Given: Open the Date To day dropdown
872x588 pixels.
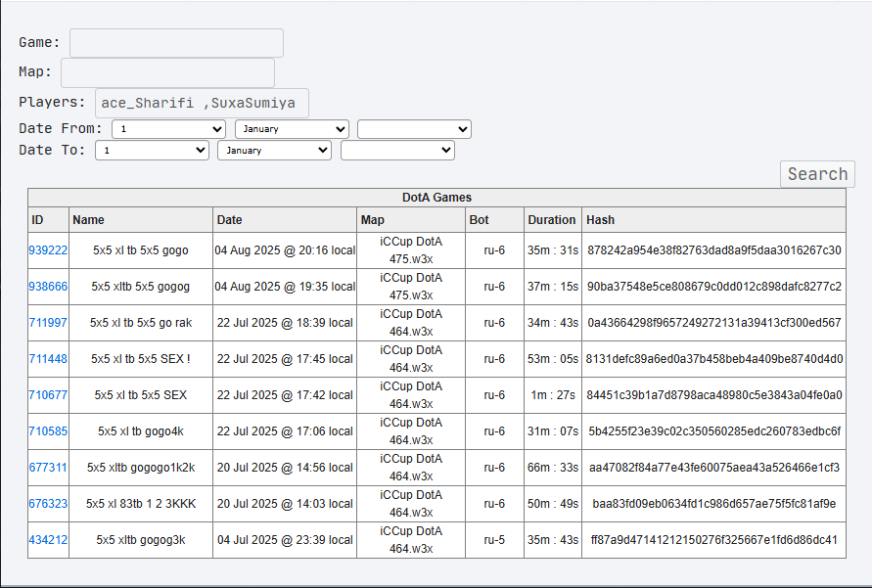Looking at the screenshot, I should 152,151.
